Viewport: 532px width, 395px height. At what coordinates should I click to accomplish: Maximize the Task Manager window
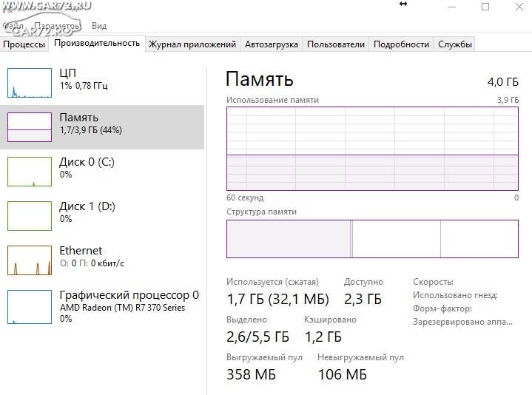pyautogui.click(x=485, y=7)
